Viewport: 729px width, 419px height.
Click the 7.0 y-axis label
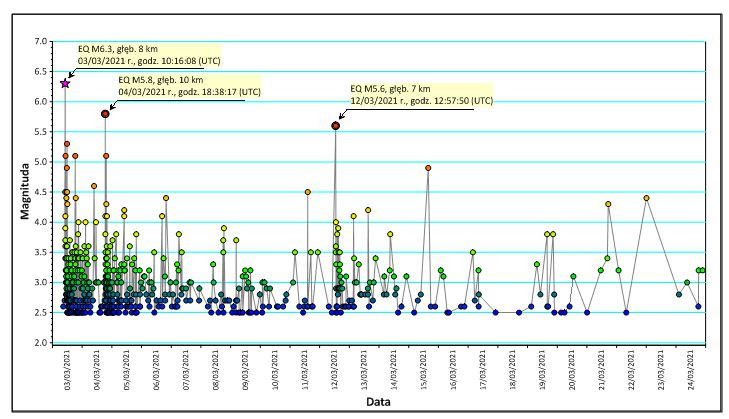point(41,41)
